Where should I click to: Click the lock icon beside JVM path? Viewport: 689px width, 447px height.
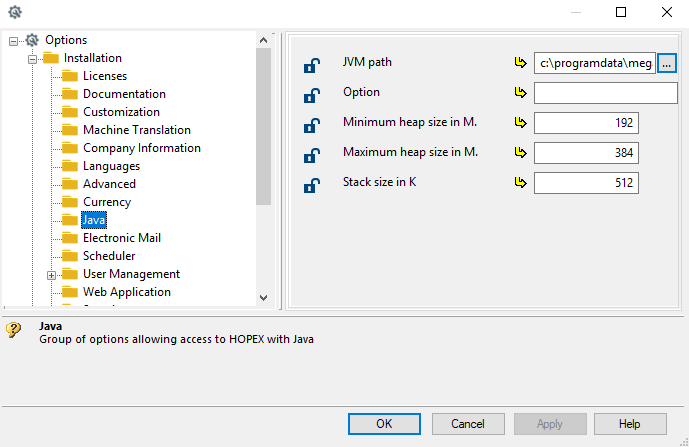click(312, 65)
